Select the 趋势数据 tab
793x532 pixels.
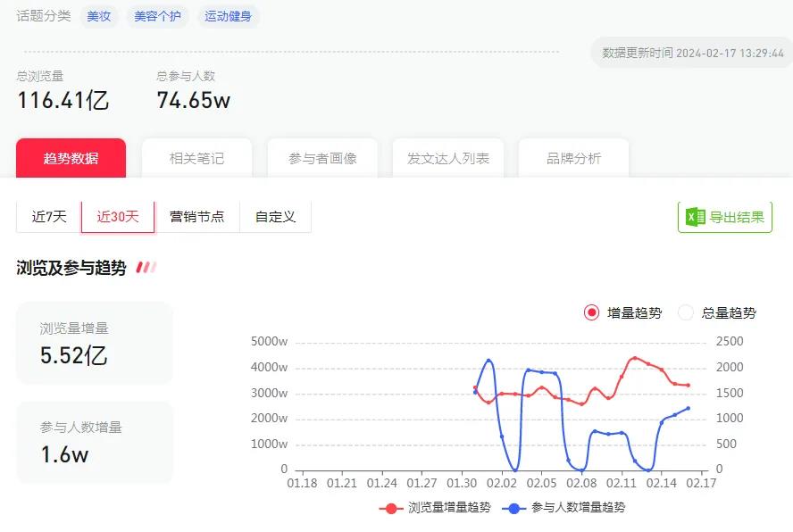pyautogui.click(x=71, y=158)
